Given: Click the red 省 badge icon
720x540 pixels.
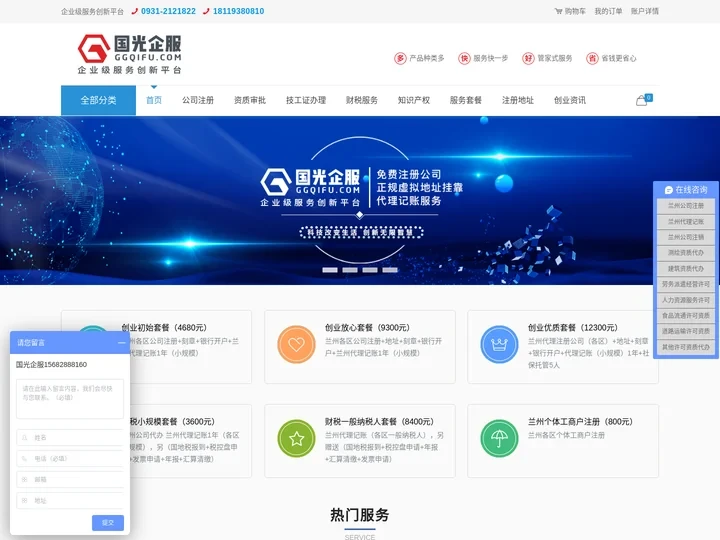Looking at the screenshot, I should tap(592, 58).
